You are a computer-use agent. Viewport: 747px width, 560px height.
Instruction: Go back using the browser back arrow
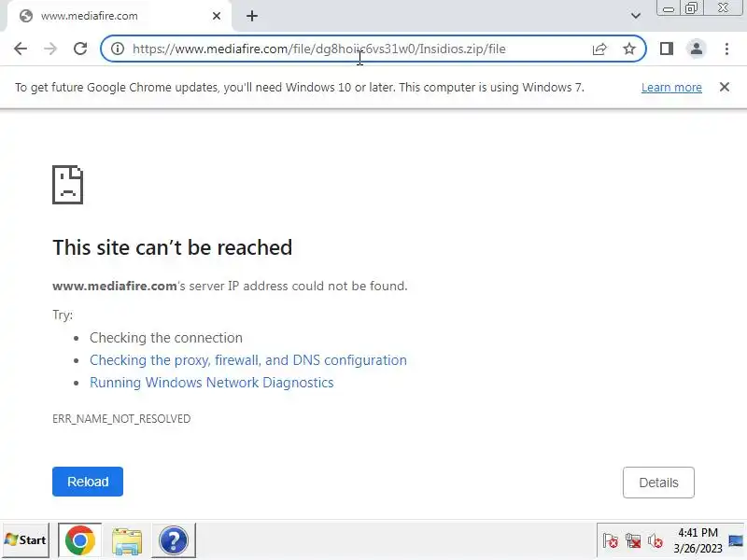(x=21, y=49)
